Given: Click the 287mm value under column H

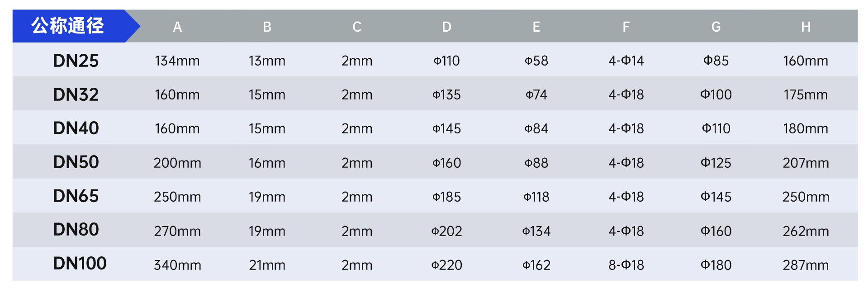Looking at the screenshot, I should click(x=806, y=265).
